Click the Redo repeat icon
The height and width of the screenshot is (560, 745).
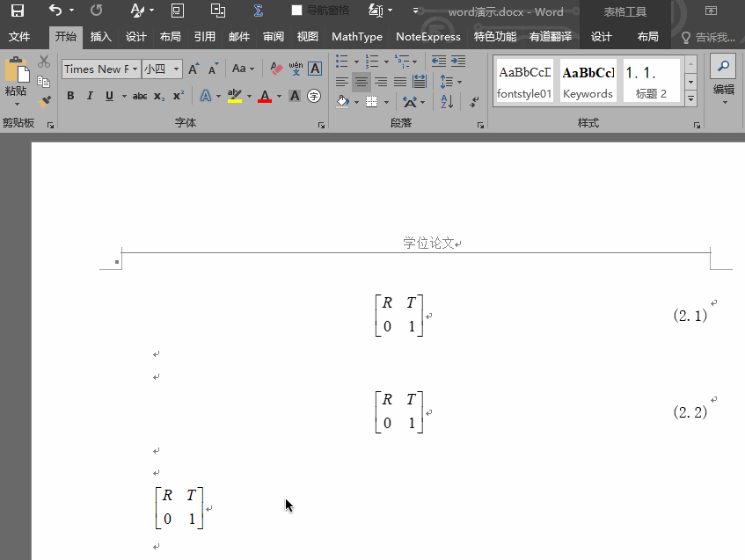click(97, 11)
